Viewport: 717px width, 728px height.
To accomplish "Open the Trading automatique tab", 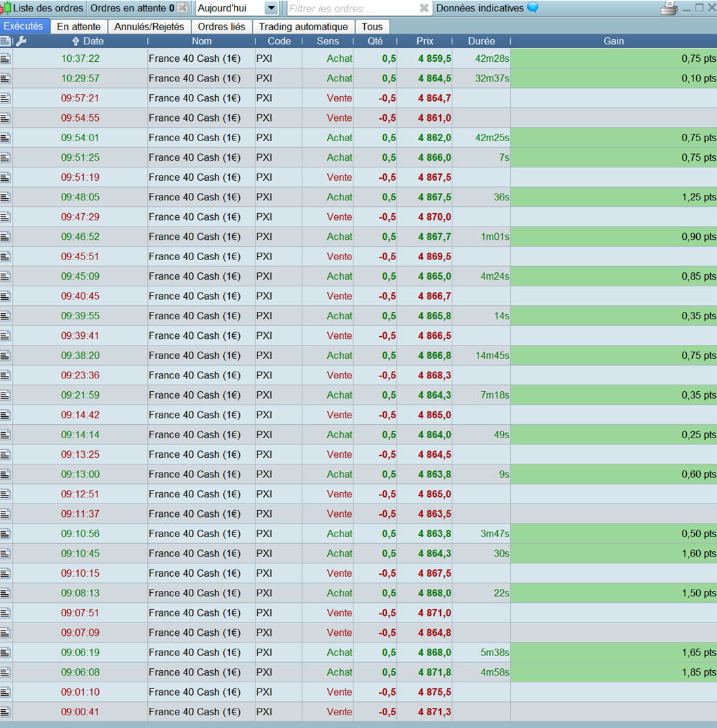I will pyautogui.click(x=303, y=27).
